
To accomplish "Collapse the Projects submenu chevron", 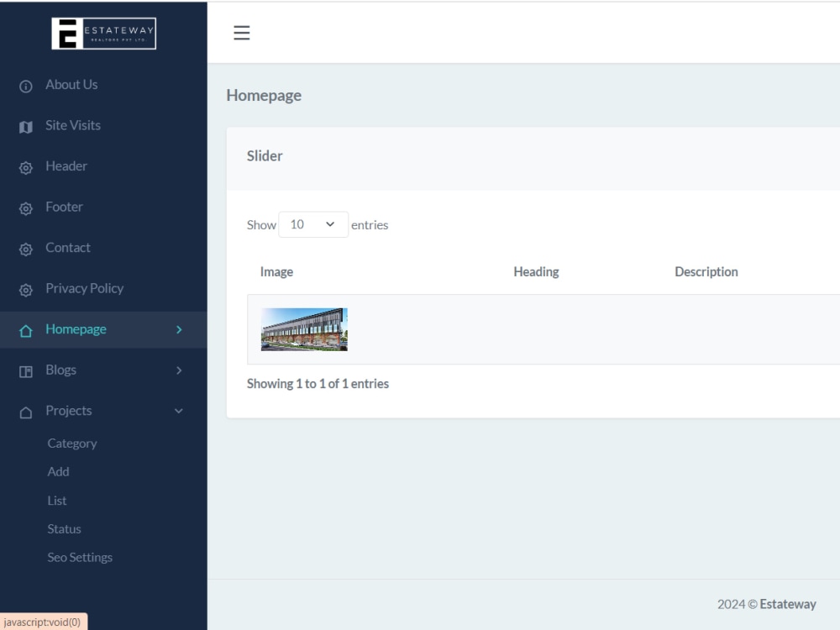I will coord(179,411).
